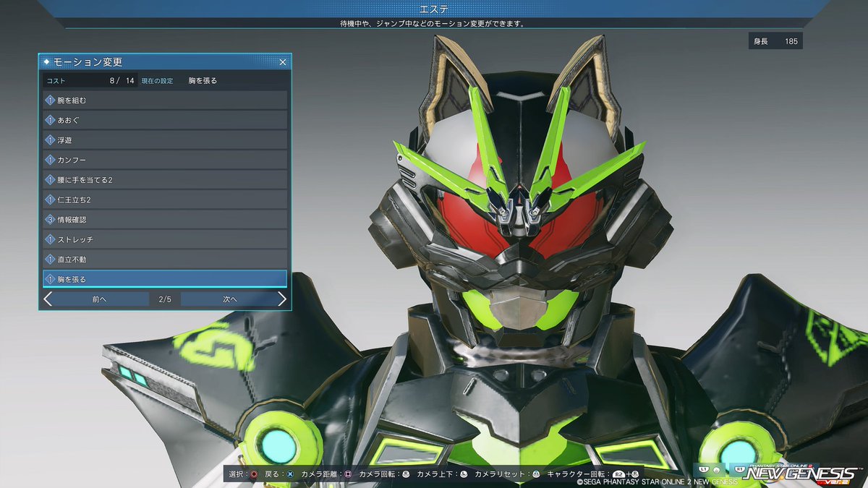Select the あおぐ motion row
This screenshot has height=488, width=868.
pyautogui.click(x=165, y=120)
